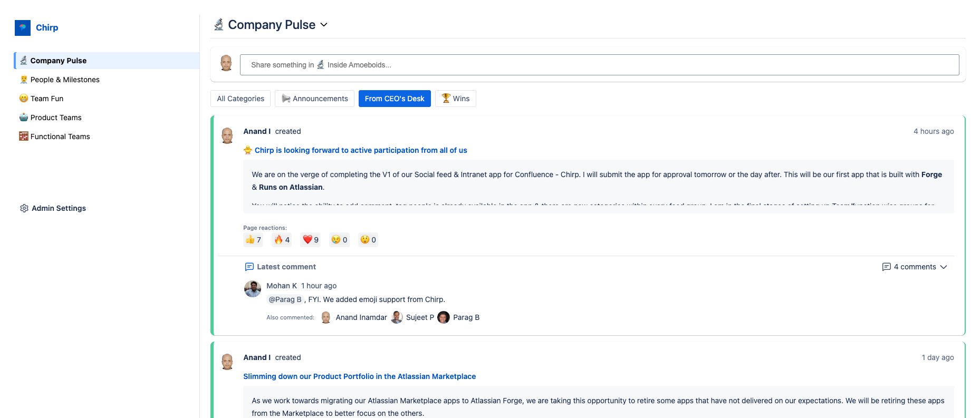Viewport: 980px width, 418px height.
Task: Toggle the fire reaction on Anand's post
Action: click(281, 239)
